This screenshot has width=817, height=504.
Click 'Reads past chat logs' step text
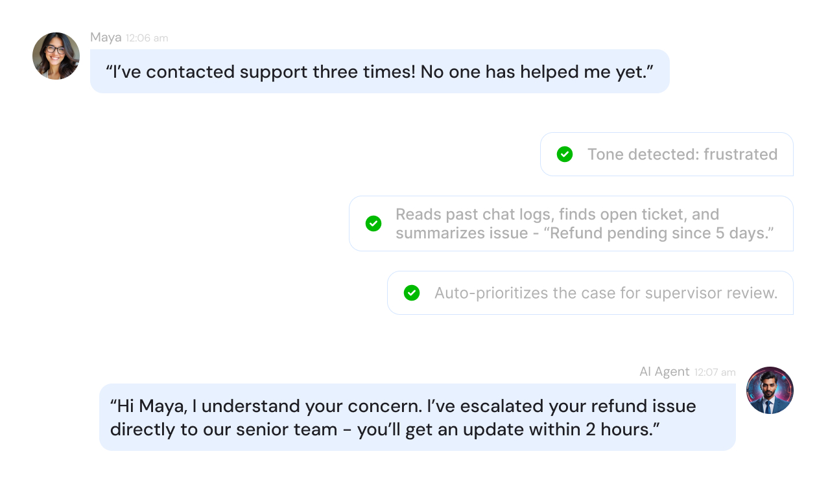pyautogui.click(x=475, y=214)
